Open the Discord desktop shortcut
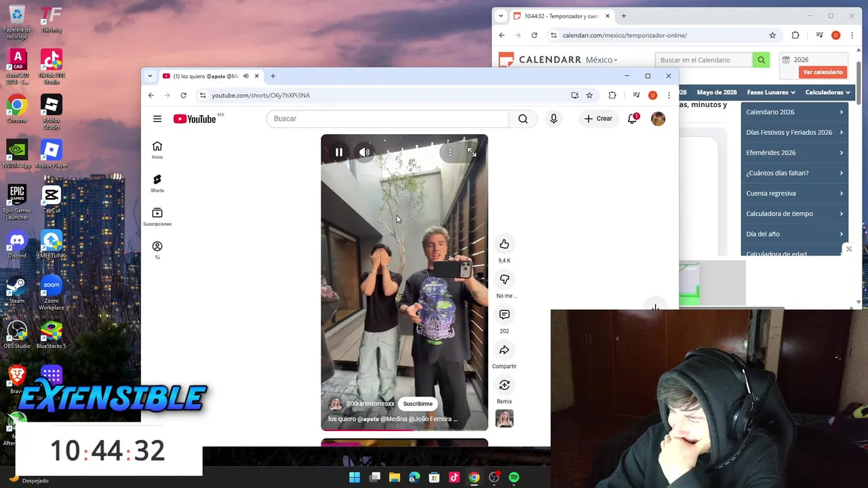This screenshot has height=488, width=868. pyautogui.click(x=17, y=245)
